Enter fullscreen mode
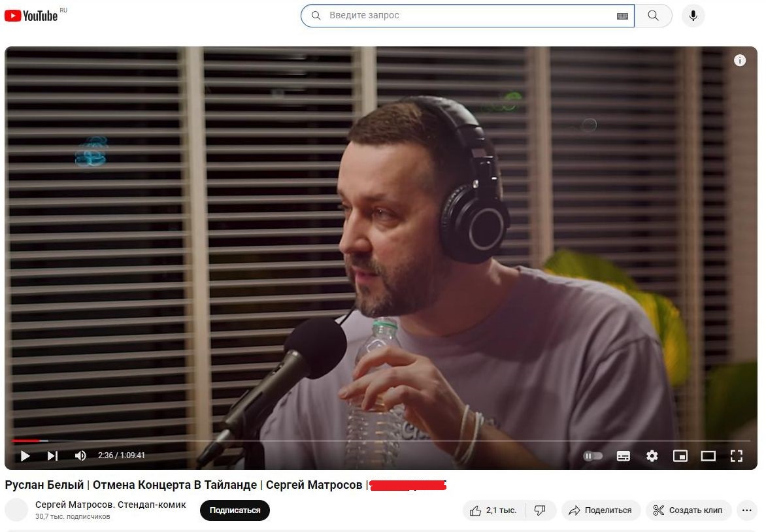Screen dimensions: 766x532 point(737,456)
